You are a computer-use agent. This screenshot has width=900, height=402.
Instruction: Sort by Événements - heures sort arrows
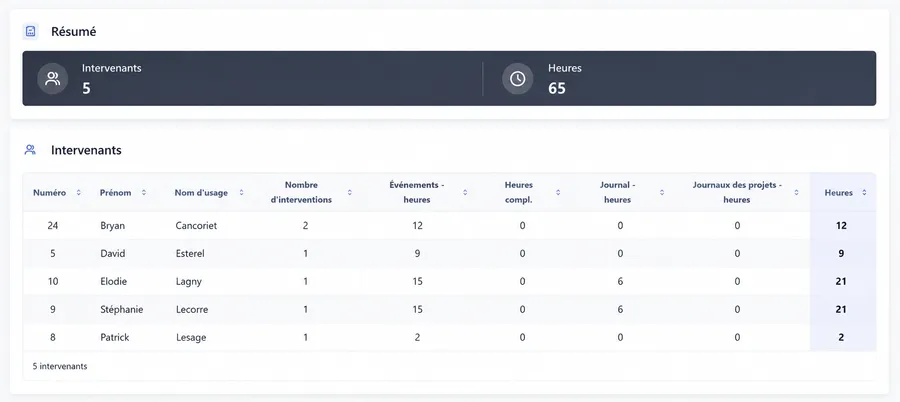point(465,193)
